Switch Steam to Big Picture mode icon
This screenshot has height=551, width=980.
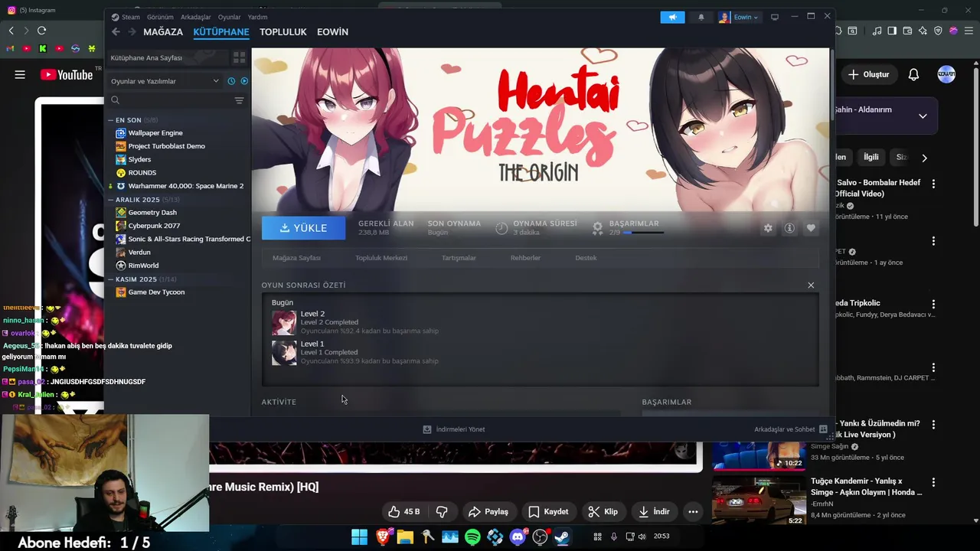[x=775, y=17]
